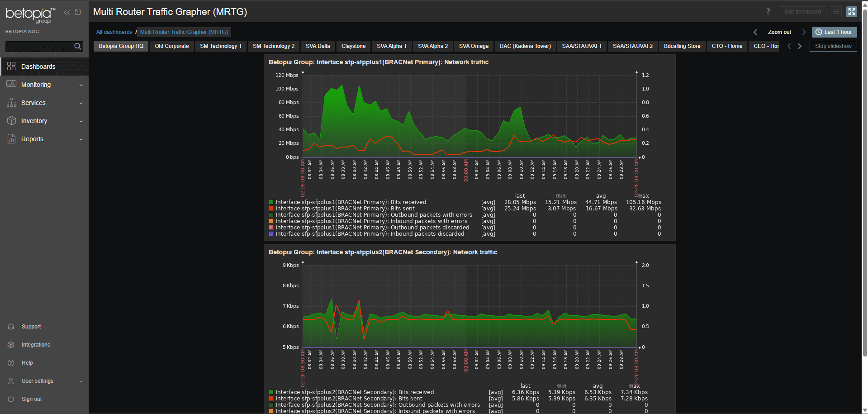The height and width of the screenshot is (414, 868).
Task: Open the Integrations link
Action: tap(36, 345)
